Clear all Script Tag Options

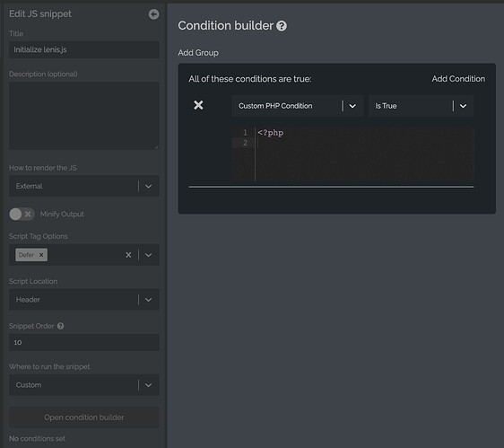click(128, 255)
